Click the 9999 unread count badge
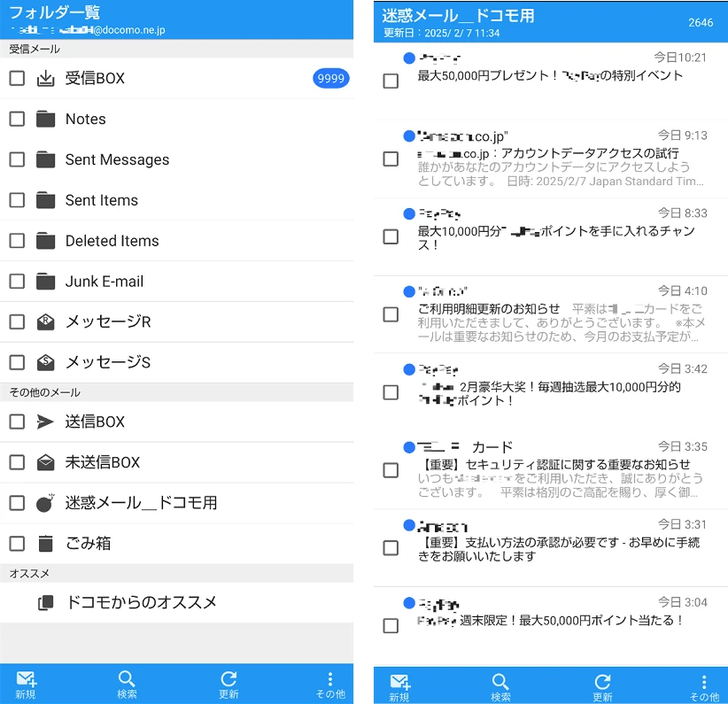This screenshot has height=704, width=728. coord(330,79)
